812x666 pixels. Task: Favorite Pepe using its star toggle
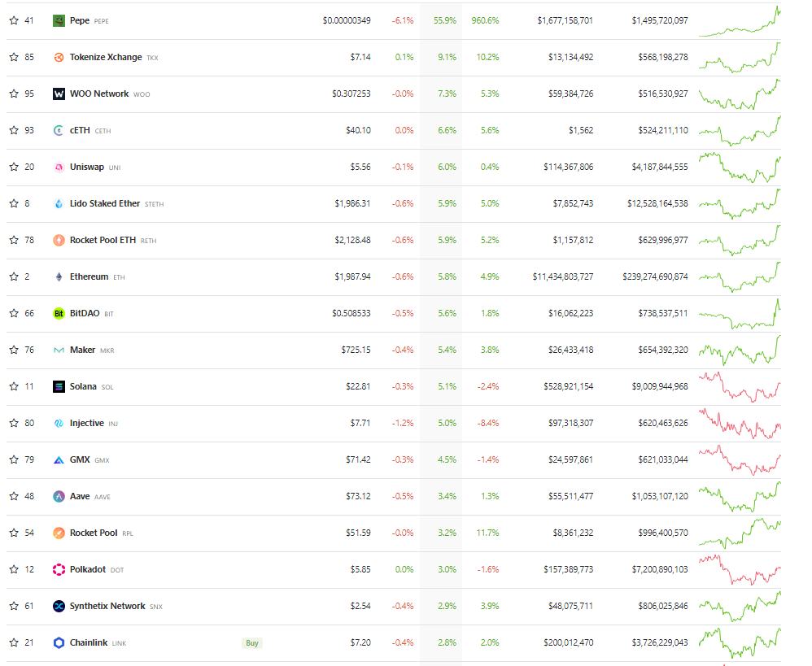pyautogui.click(x=14, y=20)
